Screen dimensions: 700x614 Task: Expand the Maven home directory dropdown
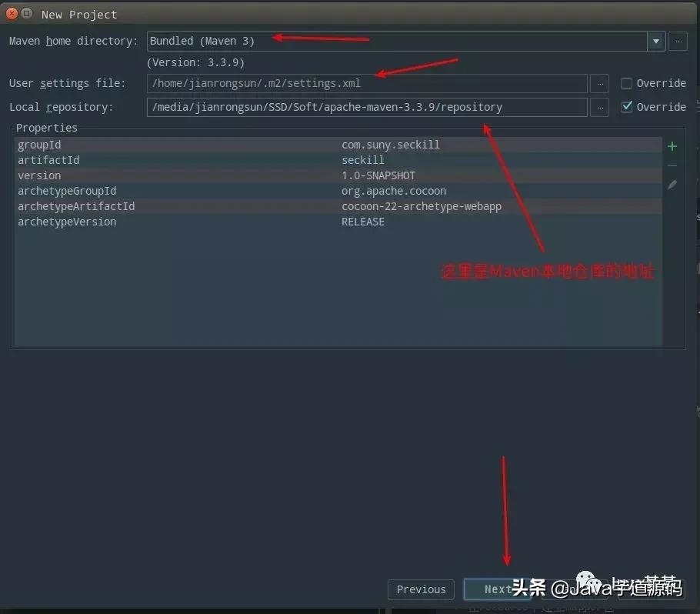[x=656, y=41]
